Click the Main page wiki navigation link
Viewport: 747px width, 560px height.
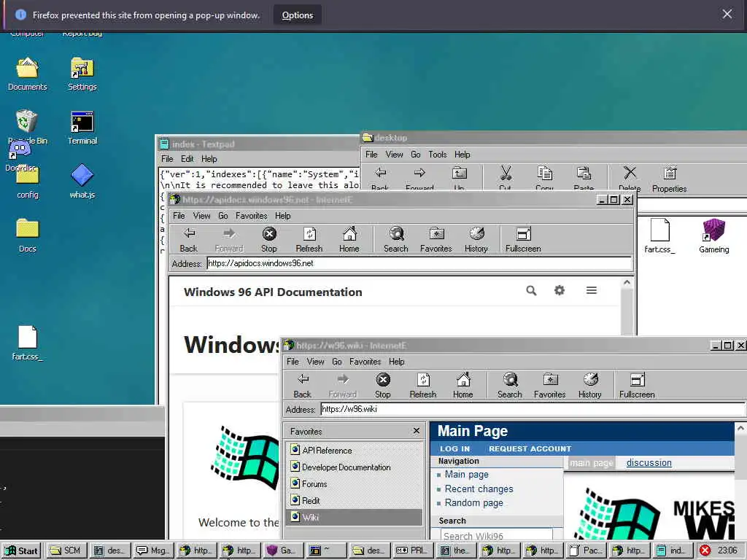(466, 474)
